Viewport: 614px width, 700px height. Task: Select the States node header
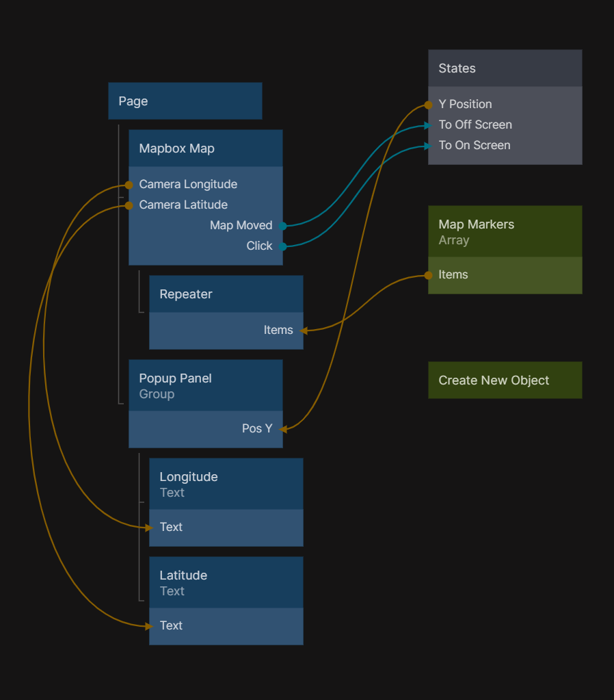point(505,68)
